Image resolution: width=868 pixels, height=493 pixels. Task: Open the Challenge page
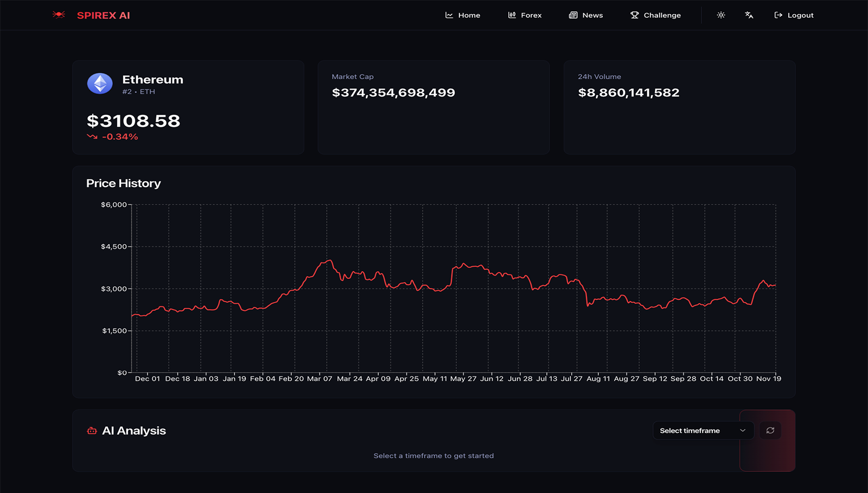655,15
